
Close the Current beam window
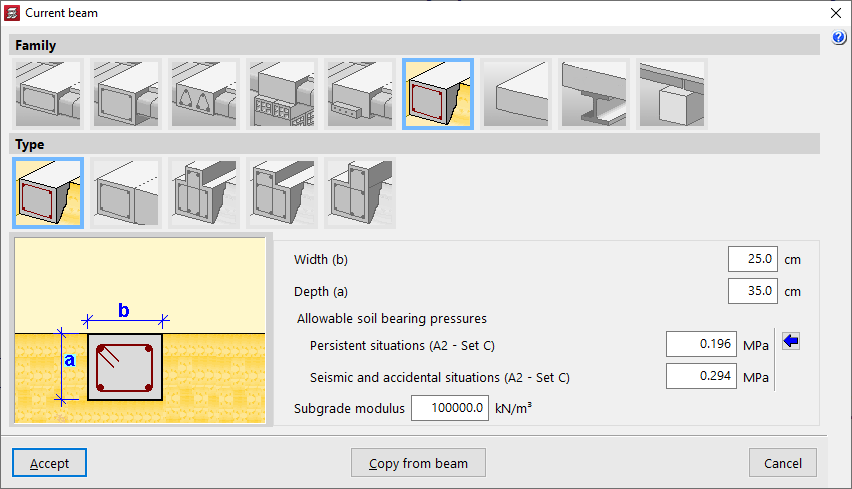(x=836, y=13)
